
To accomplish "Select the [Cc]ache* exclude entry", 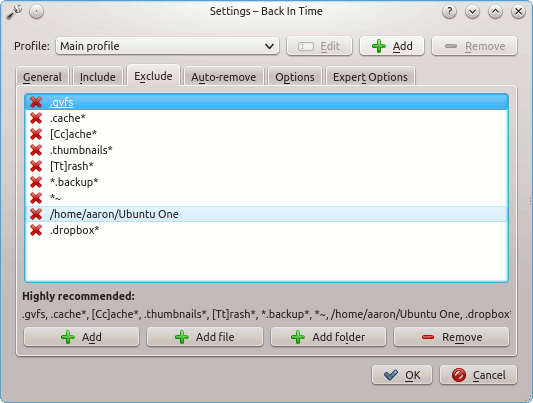I will click(x=266, y=134).
